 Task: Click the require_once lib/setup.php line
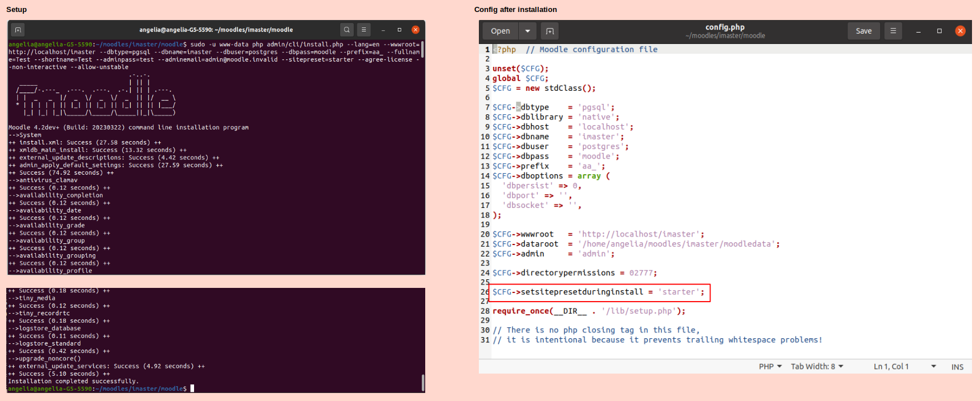tap(589, 311)
